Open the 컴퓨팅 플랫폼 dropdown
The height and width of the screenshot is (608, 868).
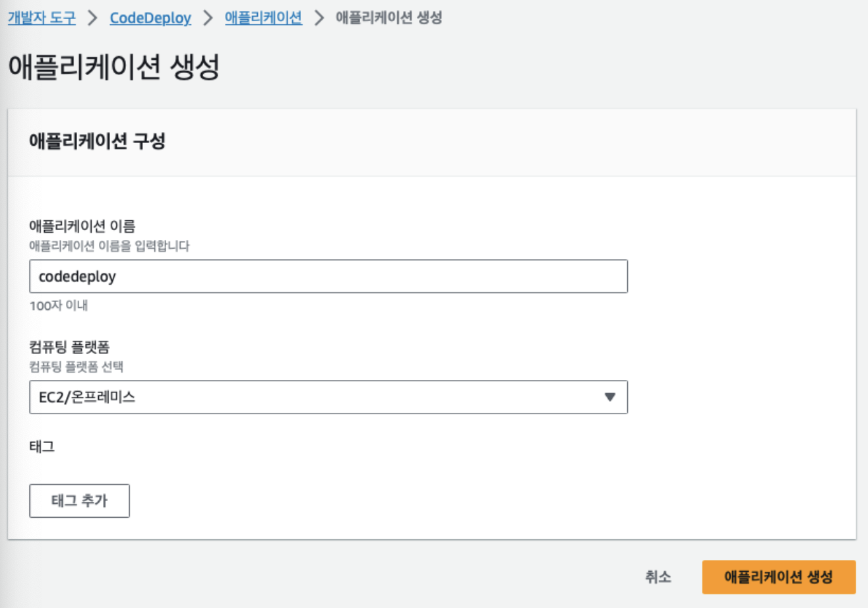pyautogui.click(x=328, y=397)
